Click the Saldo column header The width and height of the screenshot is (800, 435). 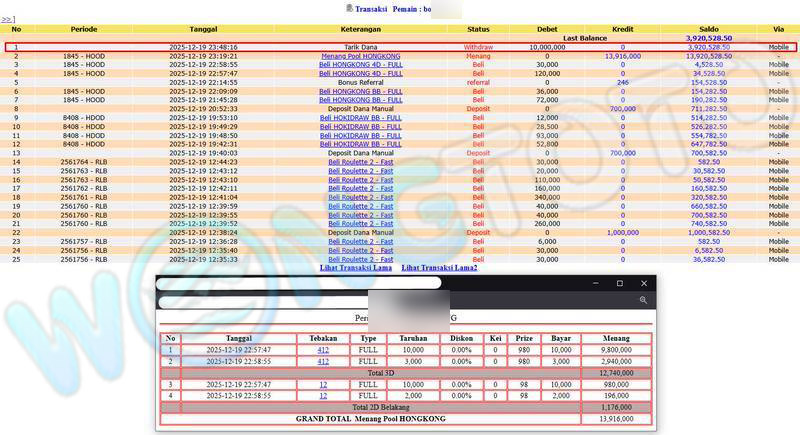[708, 29]
